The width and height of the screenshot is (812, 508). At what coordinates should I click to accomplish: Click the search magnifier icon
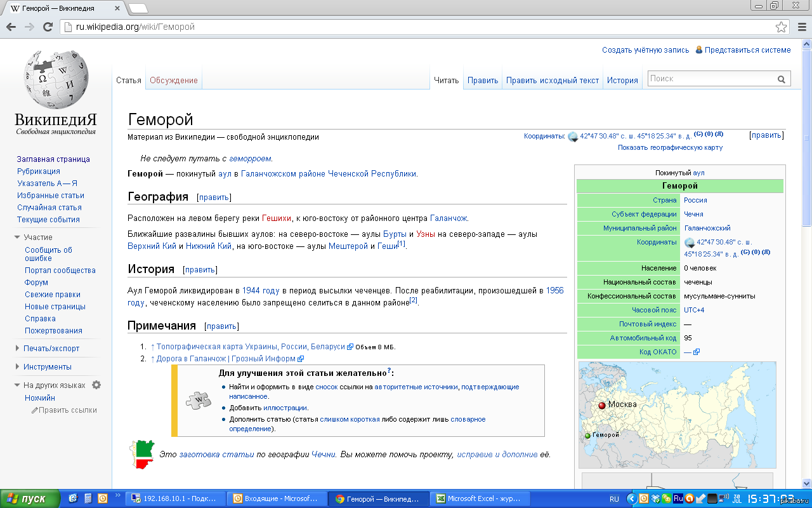point(782,79)
